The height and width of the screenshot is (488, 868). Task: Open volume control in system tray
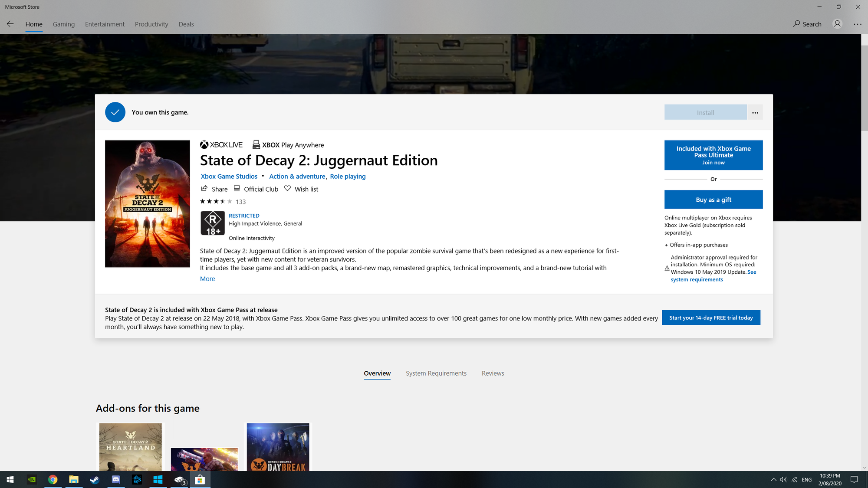[x=783, y=479]
